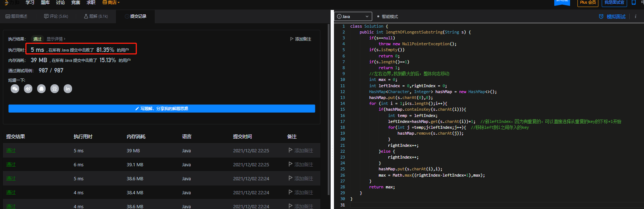
Task: Open 竞赛 in the top navigation
Action: (x=76, y=2)
